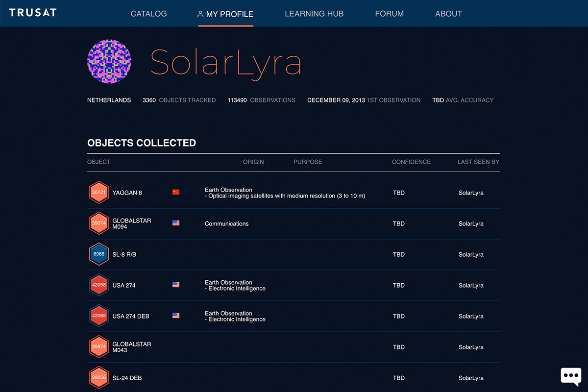Click China flag in YAOGAN 8 row

(176, 192)
